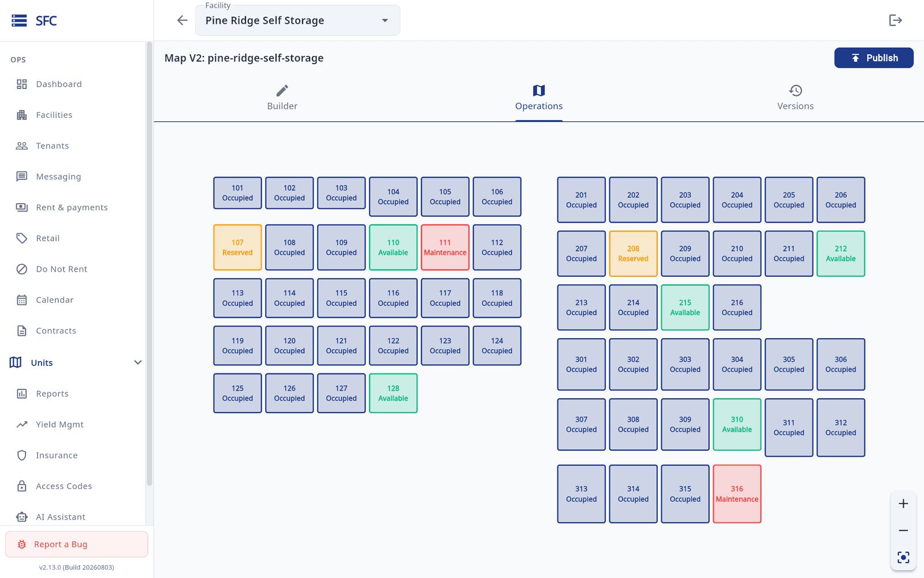Open the Dashboard grid icon
Image resolution: width=924 pixels, height=578 pixels.
(x=22, y=84)
